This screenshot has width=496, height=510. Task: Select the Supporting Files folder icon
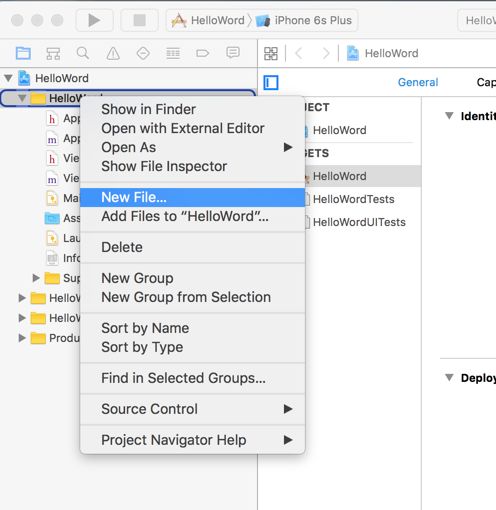[x=52, y=278]
